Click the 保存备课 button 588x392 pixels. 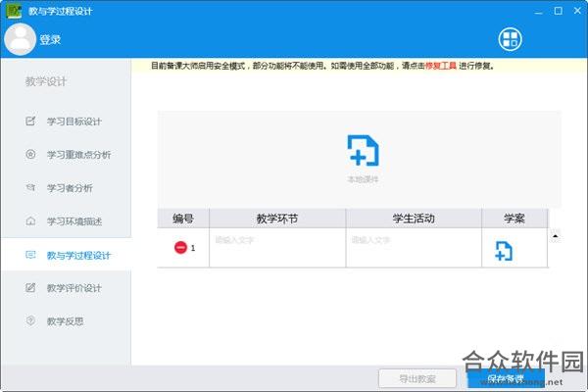click(506, 379)
